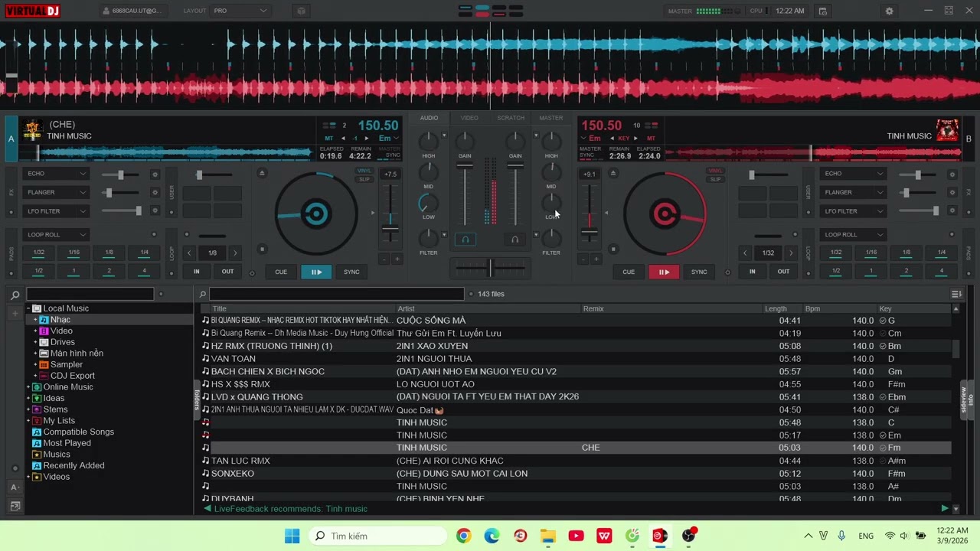Toggle SLIP mode on deck A
This screenshot has height=551, width=980.
(x=364, y=179)
